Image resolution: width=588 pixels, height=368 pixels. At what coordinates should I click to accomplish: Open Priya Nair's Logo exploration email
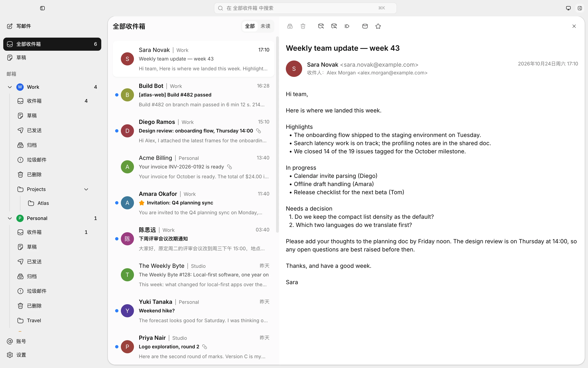pos(193,347)
